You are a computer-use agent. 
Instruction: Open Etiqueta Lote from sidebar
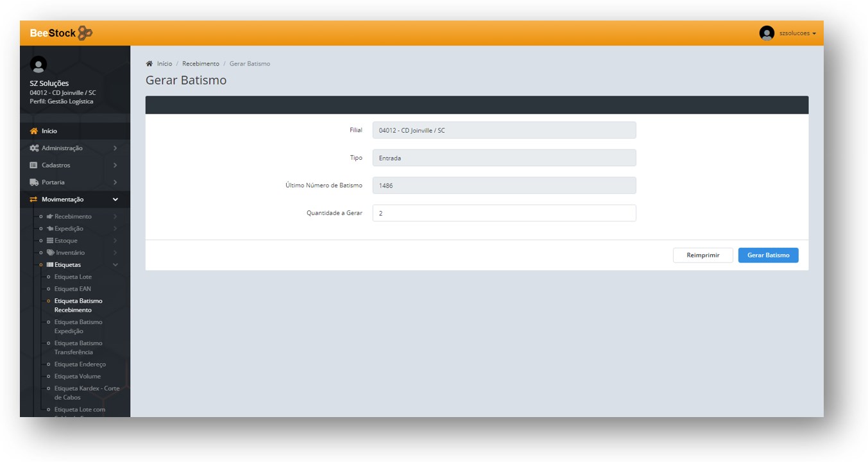(x=72, y=277)
